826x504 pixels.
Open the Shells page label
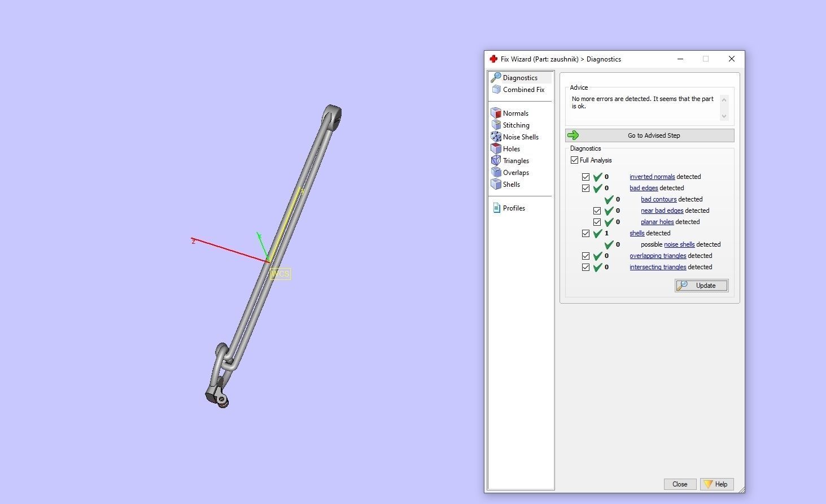(x=512, y=185)
